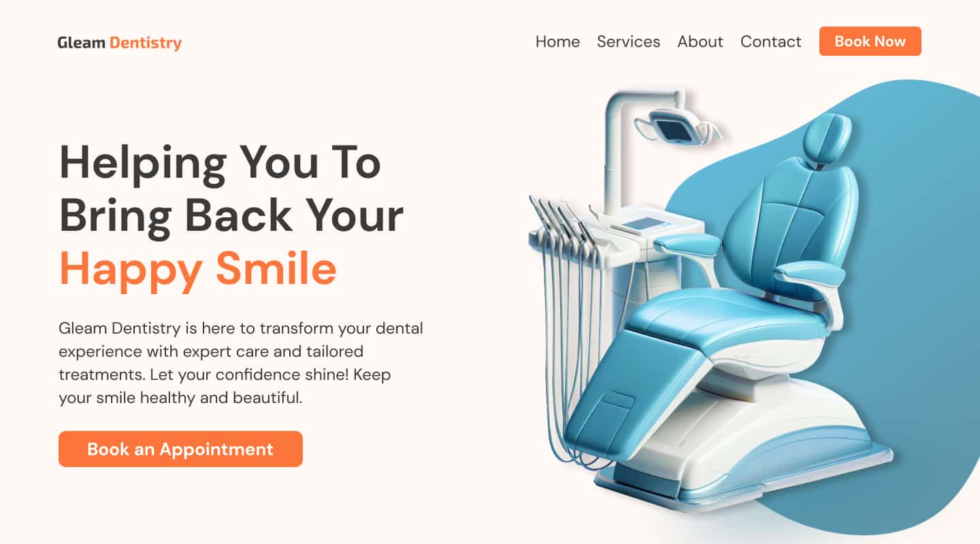Click the Book an Appointment button

[x=180, y=449]
